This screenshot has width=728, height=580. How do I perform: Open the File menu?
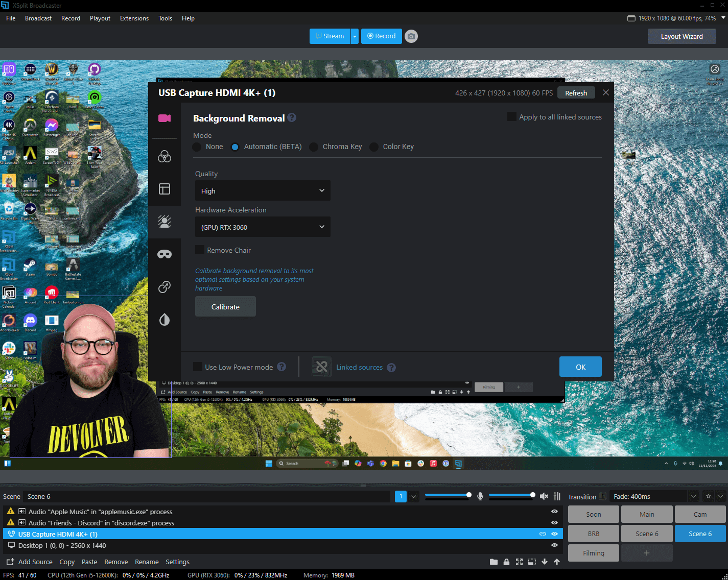click(11, 18)
